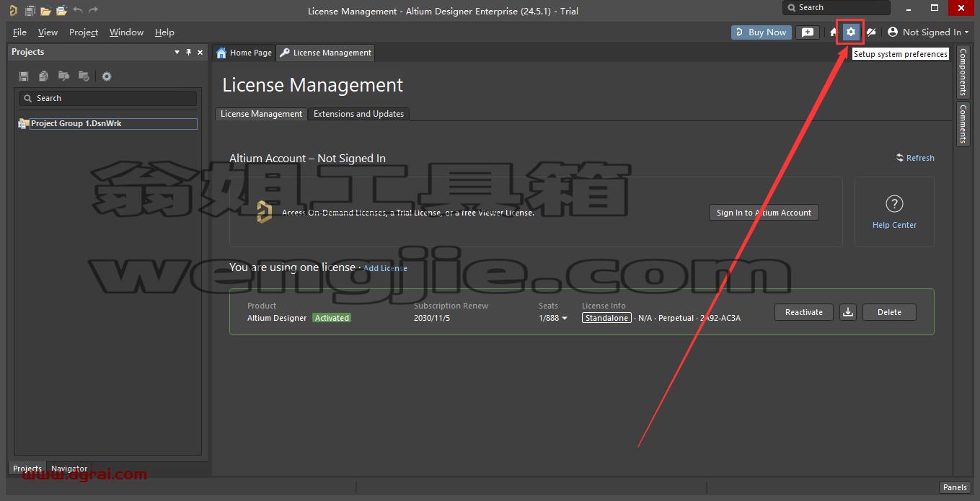Open the View menu
Screen dimensions: 980x501
[x=48, y=32]
